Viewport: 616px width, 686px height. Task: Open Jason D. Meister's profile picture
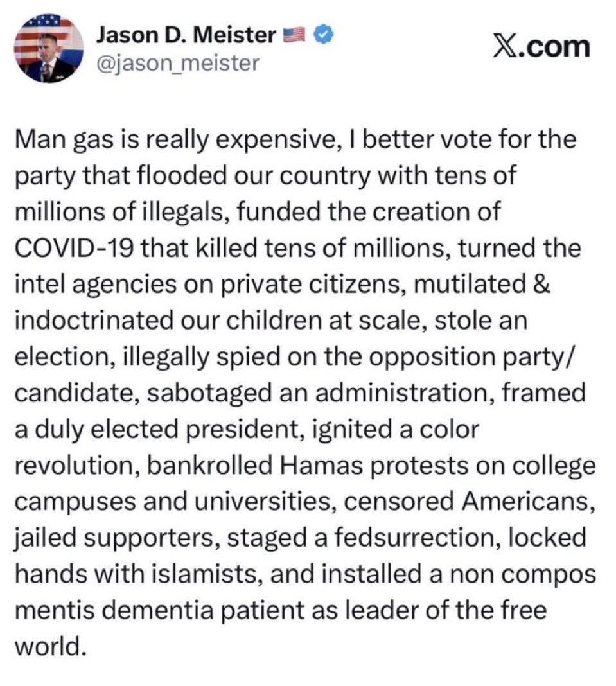coord(49,49)
